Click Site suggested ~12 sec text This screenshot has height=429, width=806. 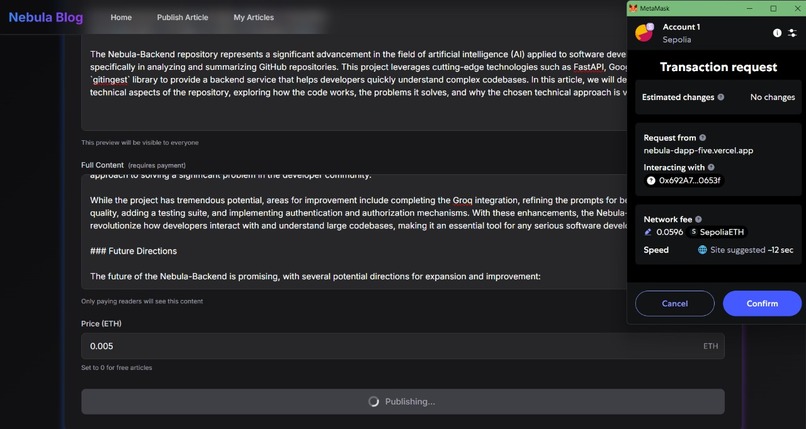pos(752,250)
